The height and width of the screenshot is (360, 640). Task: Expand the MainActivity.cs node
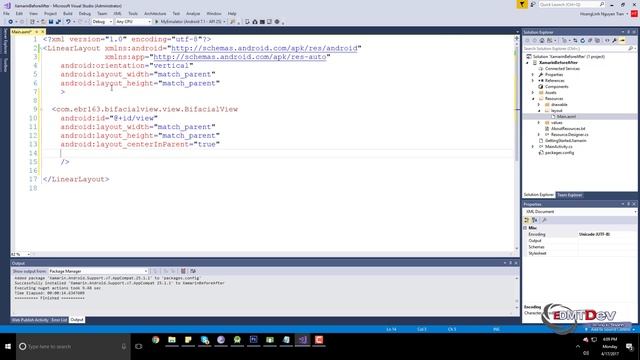coord(533,147)
